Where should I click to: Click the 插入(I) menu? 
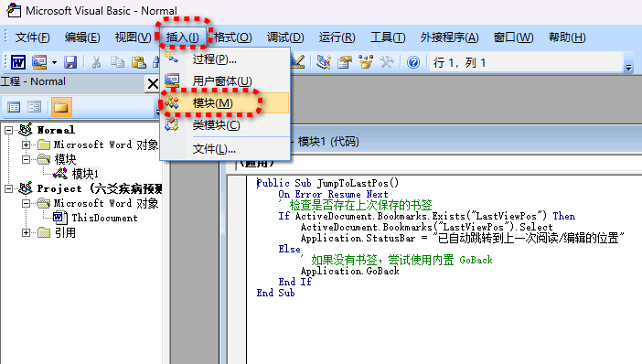[x=183, y=37]
